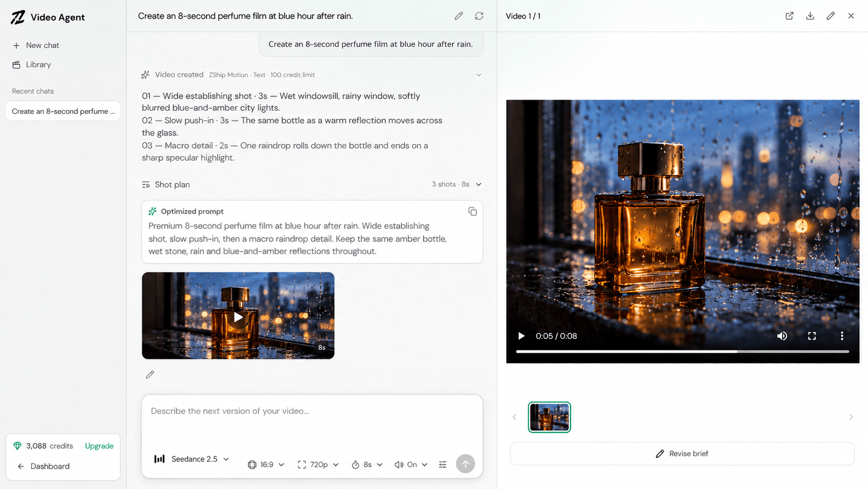Click the Video Agent logo icon
The height and width of the screenshot is (489, 868).
pyautogui.click(x=18, y=17)
